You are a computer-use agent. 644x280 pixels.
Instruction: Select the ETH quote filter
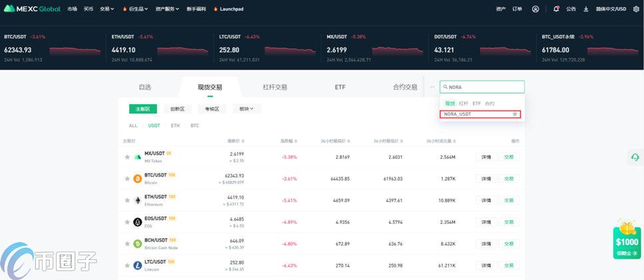pyautogui.click(x=175, y=125)
